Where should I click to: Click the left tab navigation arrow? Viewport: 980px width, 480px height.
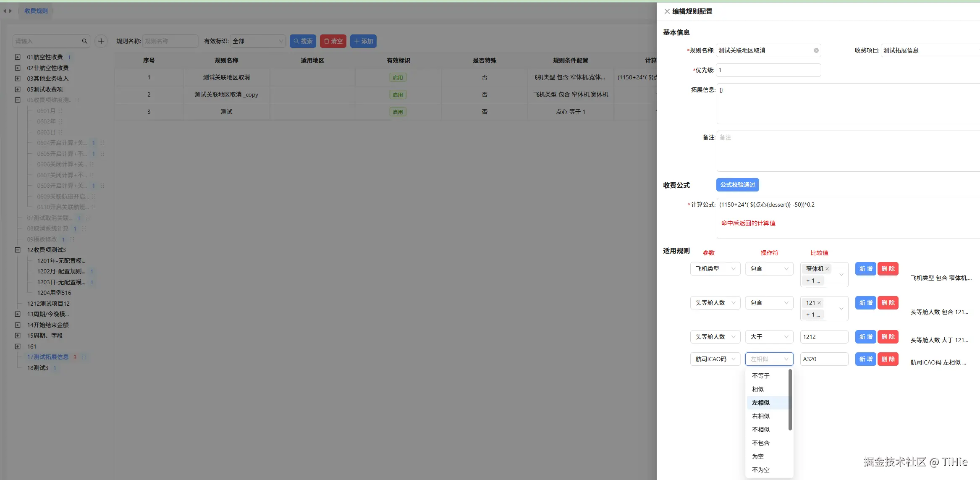point(5,11)
